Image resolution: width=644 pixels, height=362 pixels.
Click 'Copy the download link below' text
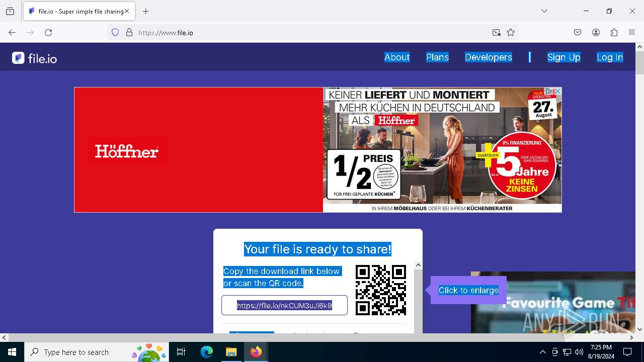click(x=282, y=271)
